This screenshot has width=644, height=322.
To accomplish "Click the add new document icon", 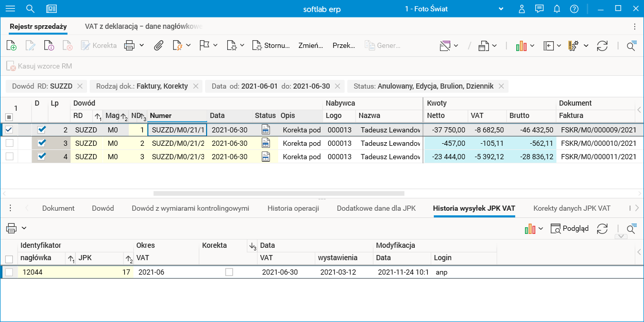I will pyautogui.click(x=11, y=45).
